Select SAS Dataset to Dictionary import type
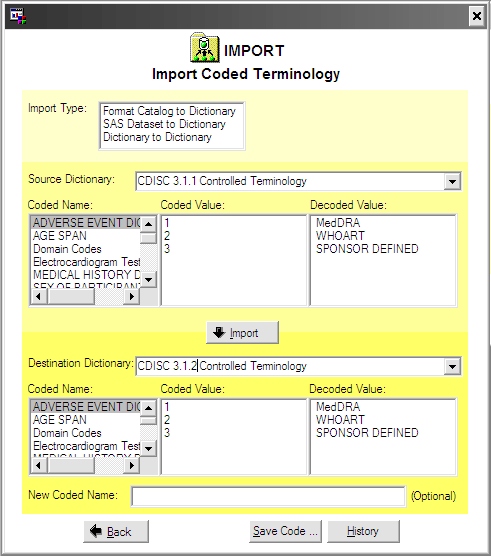Screen dimensions: 491x556 tap(164, 124)
